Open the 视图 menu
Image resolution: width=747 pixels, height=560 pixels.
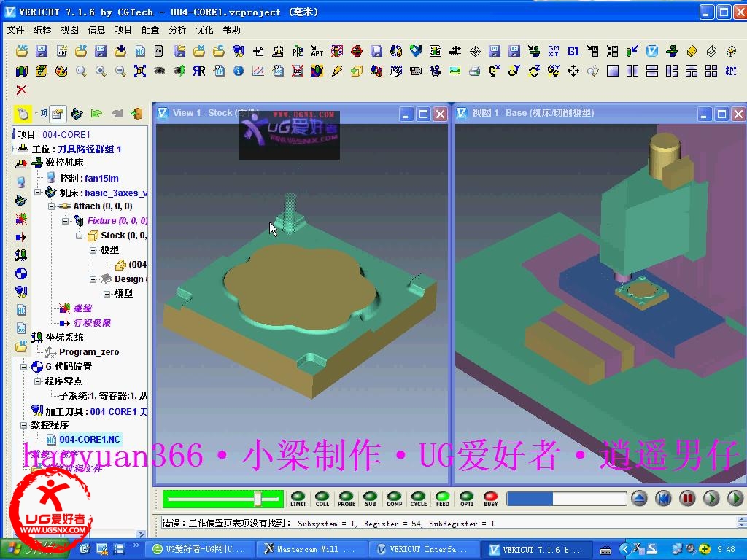pos(69,29)
